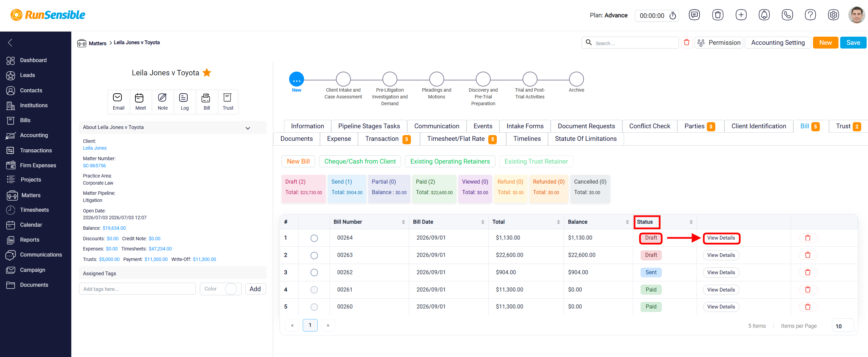Click the Add tags here input field
Viewport: 868px width, 357px height.
pyautogui.click(x=137, y=289)
